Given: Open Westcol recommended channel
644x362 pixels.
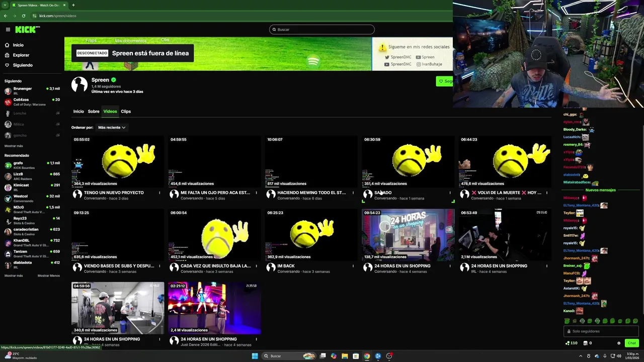Looking at the screenshot, I should 32,198.
